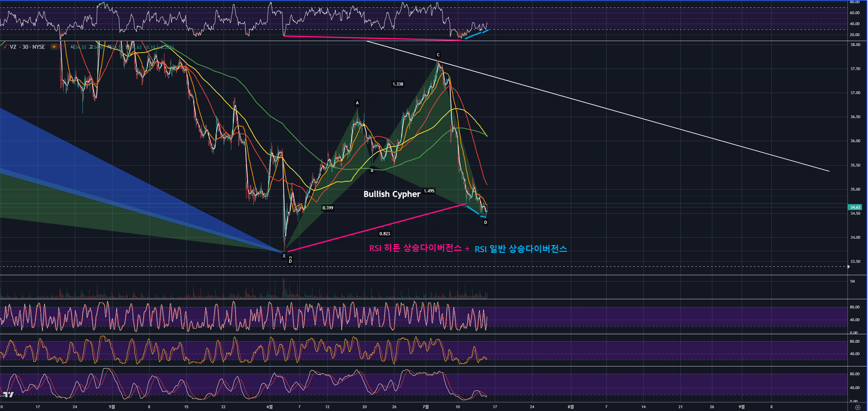Select blue RSI regular divergence text
The height and width of the screenshot is (411, 868).
click(521, 249)
